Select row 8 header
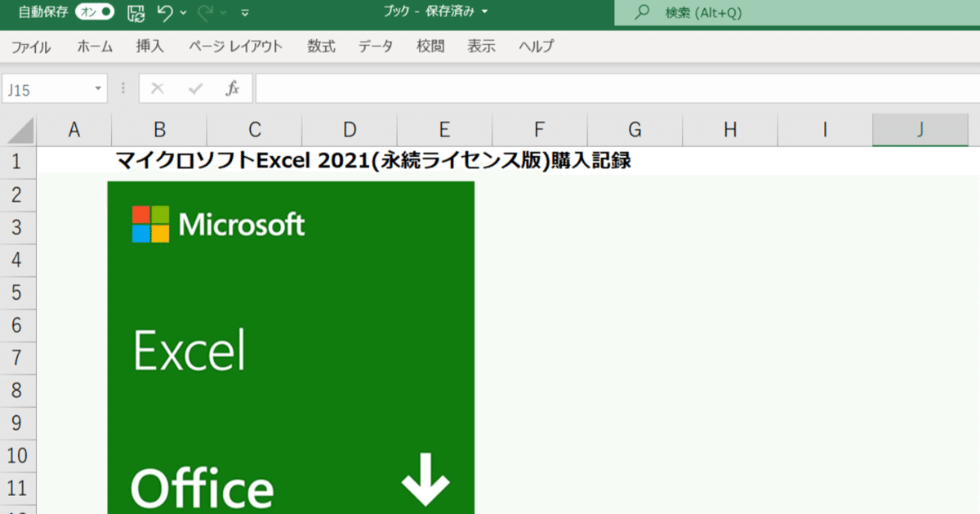Image resolution: width=980 pixels, height=514 pixels. click(18, 390)
